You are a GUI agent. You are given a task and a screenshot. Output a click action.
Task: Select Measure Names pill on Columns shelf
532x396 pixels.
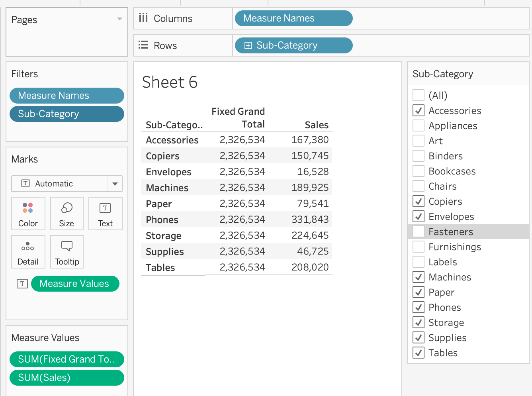tap(293, 18)
